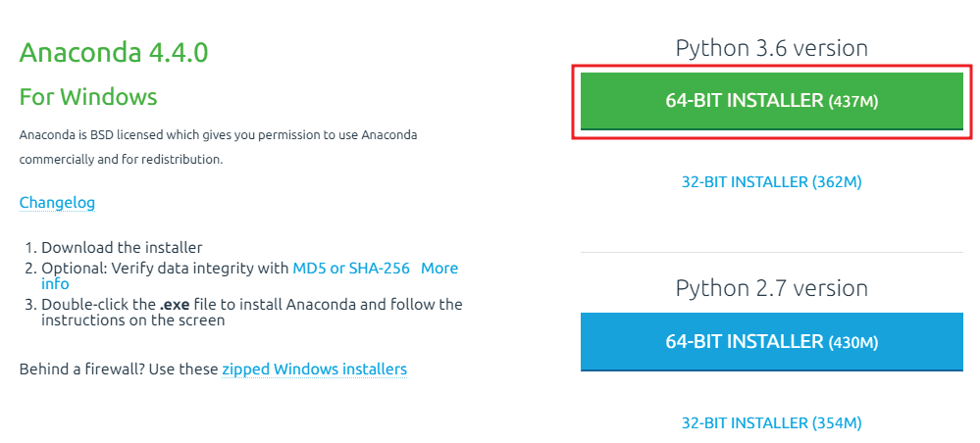980x443 pixels.
Task: Download the Python 3.6 64-bit installer
Action: point(771,101)
